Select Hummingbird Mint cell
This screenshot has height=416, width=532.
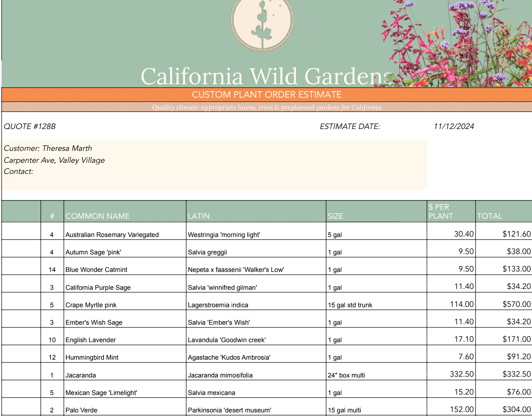tap(125, 354)
